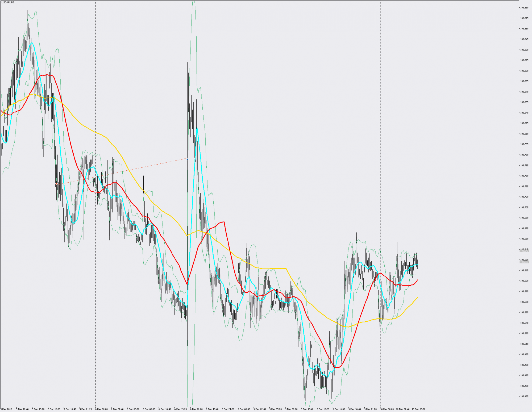Click the 108.630 price axis label
This screenshot has width=532, height=412.
pyautogui.click(x=524, y=260)
